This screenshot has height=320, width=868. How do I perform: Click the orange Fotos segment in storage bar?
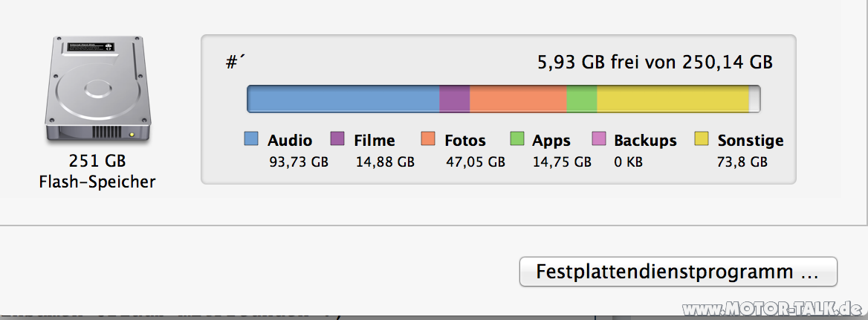click(518, 99)
